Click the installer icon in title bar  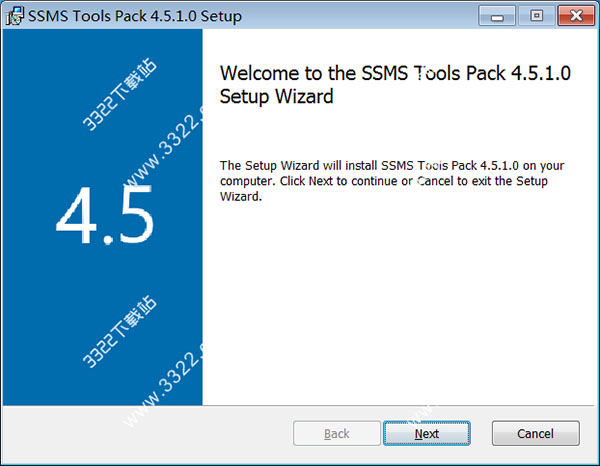point(15,16)
